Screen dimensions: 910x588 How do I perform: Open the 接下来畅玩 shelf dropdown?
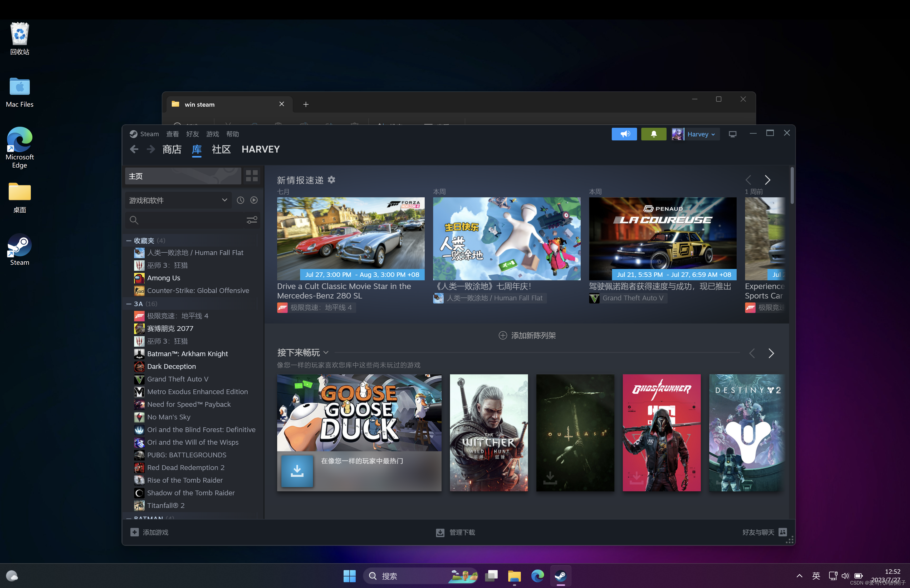[x=326, y=352]
